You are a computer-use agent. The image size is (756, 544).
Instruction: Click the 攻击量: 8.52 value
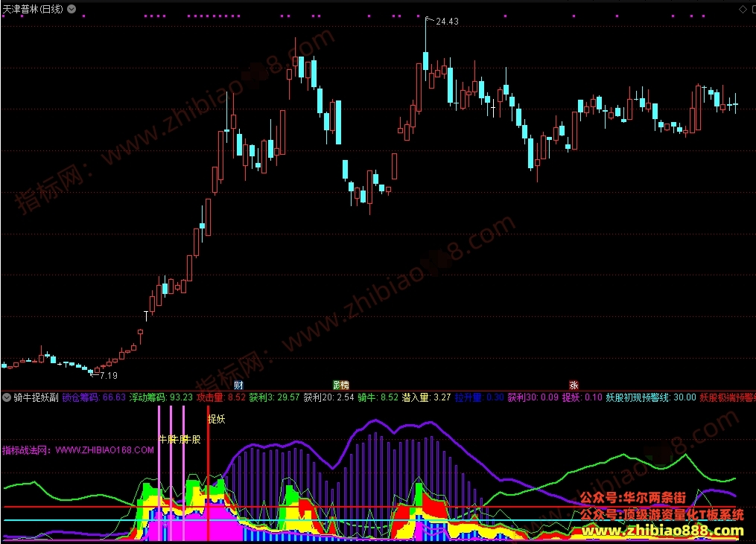(x=221, y=397)
